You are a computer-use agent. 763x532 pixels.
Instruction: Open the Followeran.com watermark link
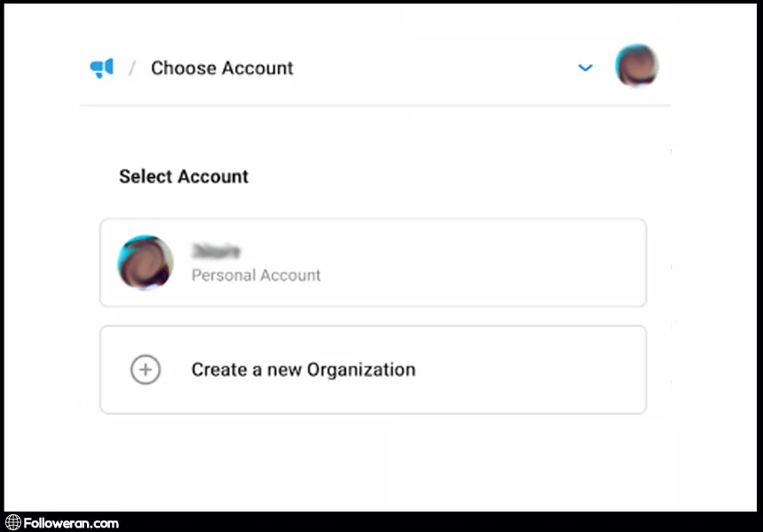pyautogui.click(x=71, y=522)
